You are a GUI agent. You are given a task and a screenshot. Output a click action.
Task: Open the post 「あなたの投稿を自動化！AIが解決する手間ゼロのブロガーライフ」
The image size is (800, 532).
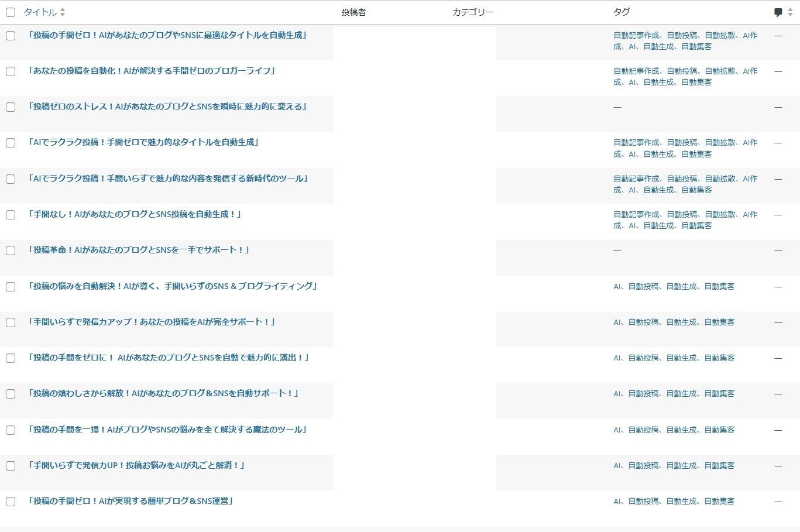152,71
